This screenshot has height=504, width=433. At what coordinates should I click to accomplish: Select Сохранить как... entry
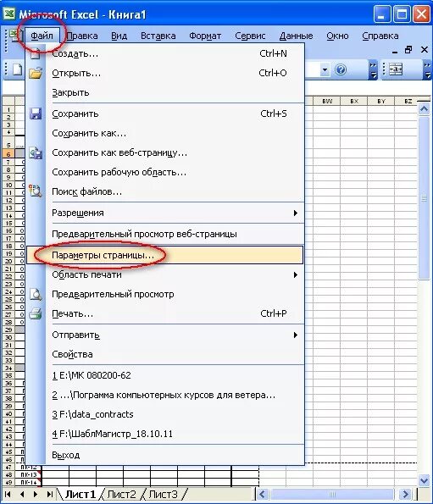pyautogui.click(x=165, y=133)
